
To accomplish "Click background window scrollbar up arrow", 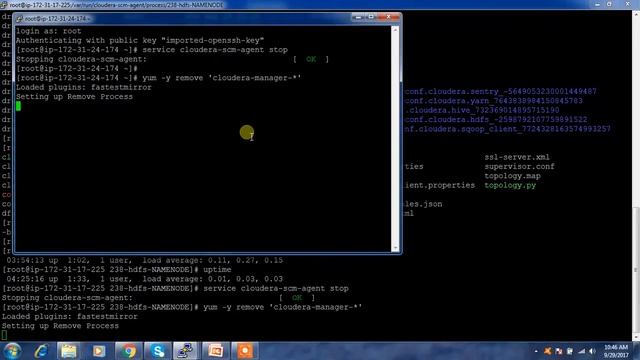I will (x=636, y=14).
